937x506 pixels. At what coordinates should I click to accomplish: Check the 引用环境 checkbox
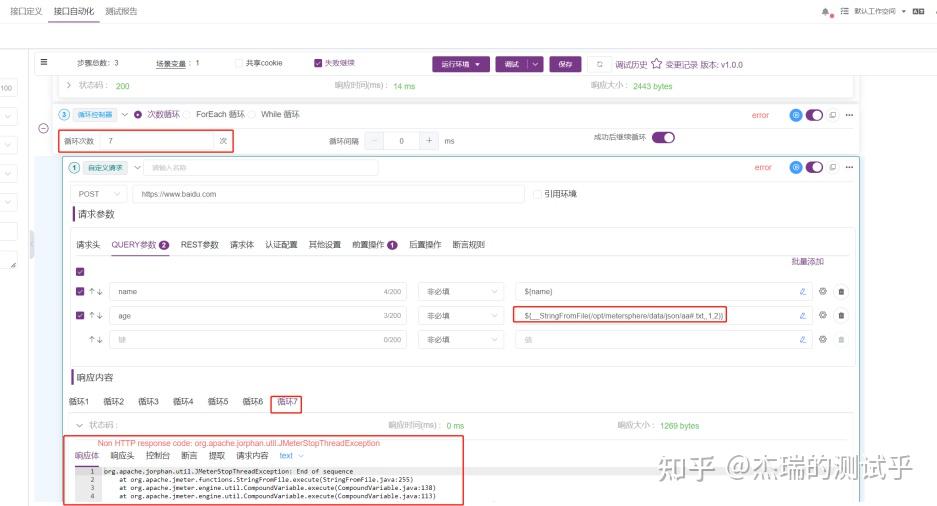point(537,194)
